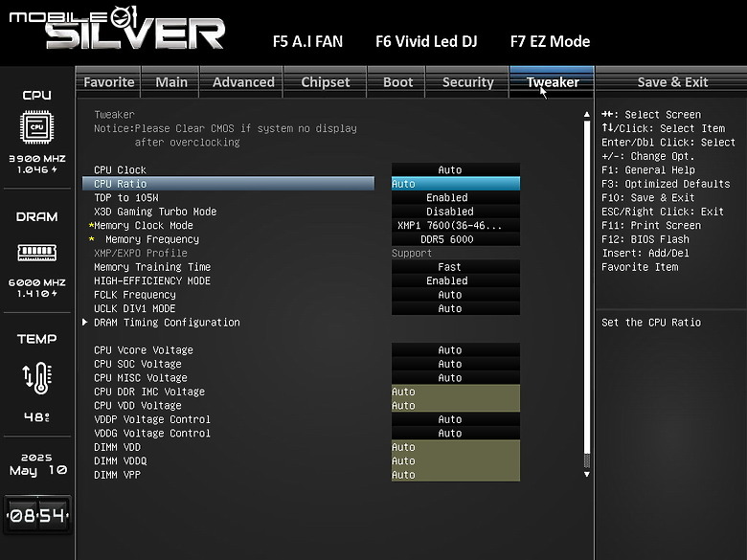Screen dimensions: 747x560
Task: Select UCLK DIV1 MODE label
Action: pyautogui.click(x=135, y=308)
